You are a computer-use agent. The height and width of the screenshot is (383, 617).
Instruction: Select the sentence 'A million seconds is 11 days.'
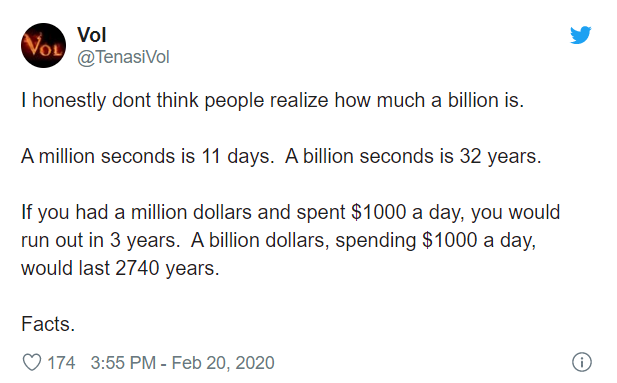click(148, 156)
